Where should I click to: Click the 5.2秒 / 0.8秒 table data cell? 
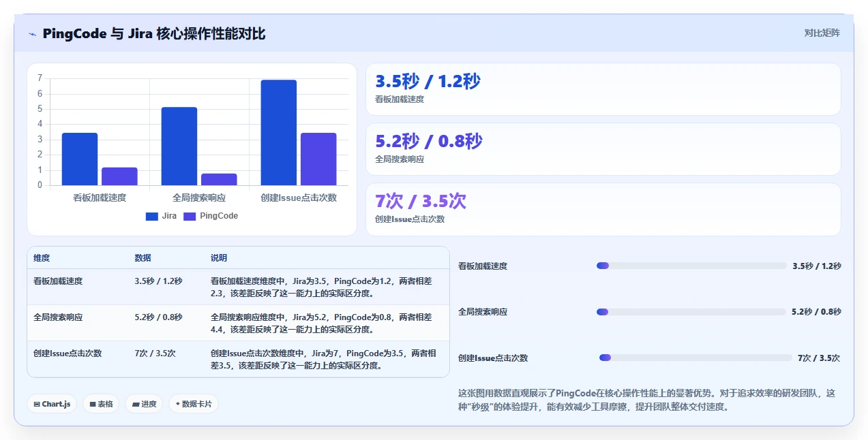pyautogui.click(x=158, y=317)
